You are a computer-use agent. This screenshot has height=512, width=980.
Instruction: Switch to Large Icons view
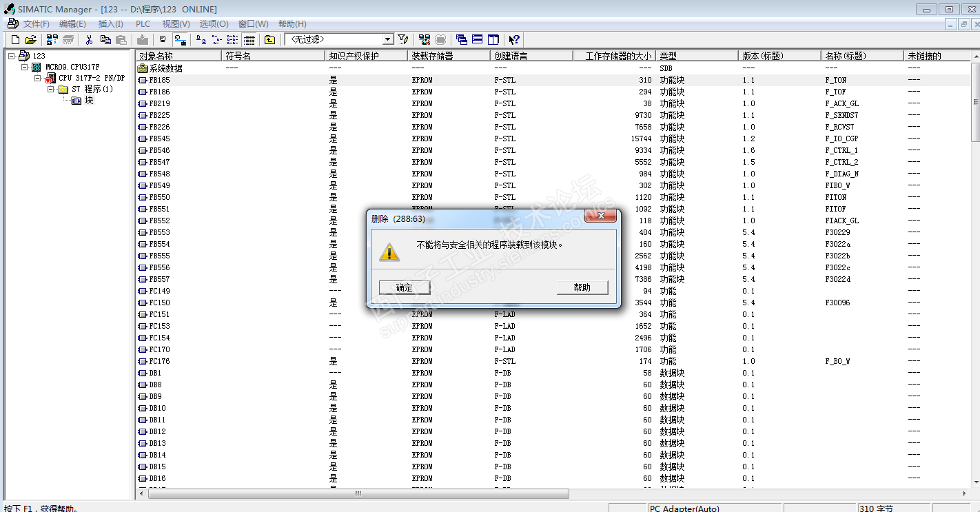coord(201,40)
